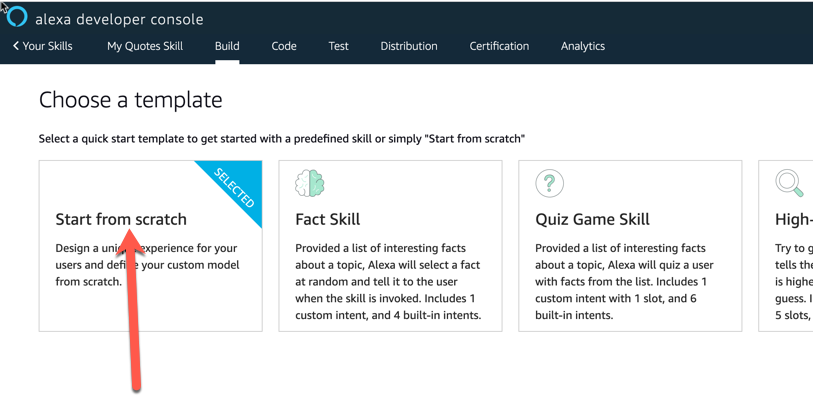This screenshot has width=813, height=404.
Task: Click the SELECTED ribbon on the scratch card
Action: click(x=234, y=188)
